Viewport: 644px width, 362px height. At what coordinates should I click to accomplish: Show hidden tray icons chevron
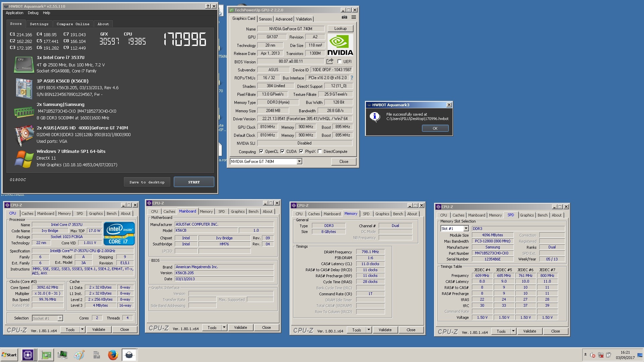tap(585, 355)
